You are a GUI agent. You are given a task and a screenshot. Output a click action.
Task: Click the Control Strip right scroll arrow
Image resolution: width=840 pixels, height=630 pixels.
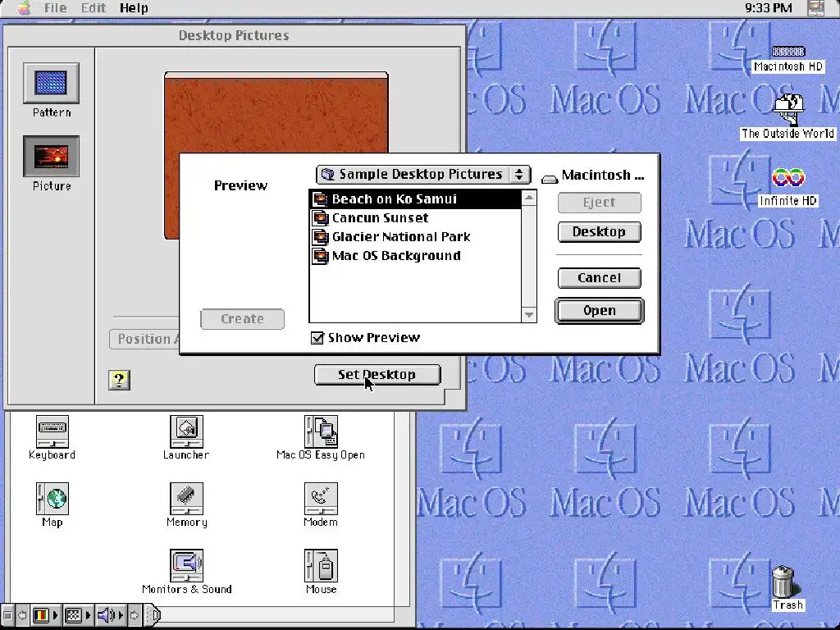135,615
